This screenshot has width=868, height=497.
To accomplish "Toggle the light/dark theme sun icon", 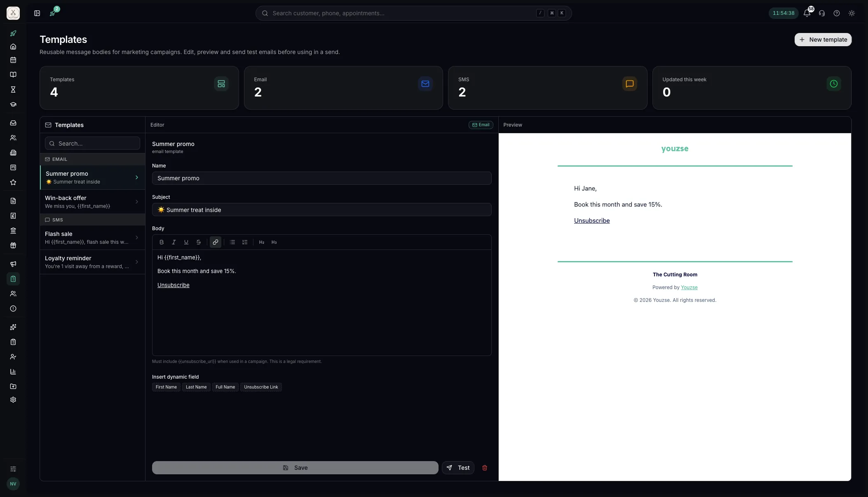I will click(x=852, y=13).
